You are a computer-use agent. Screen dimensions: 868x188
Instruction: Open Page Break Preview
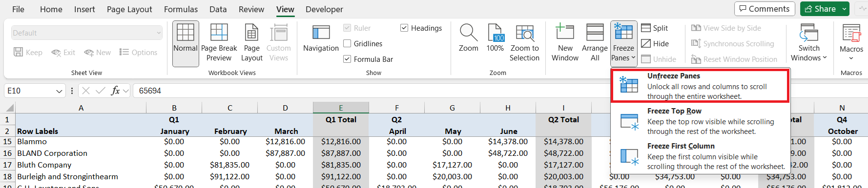(219, 43)
